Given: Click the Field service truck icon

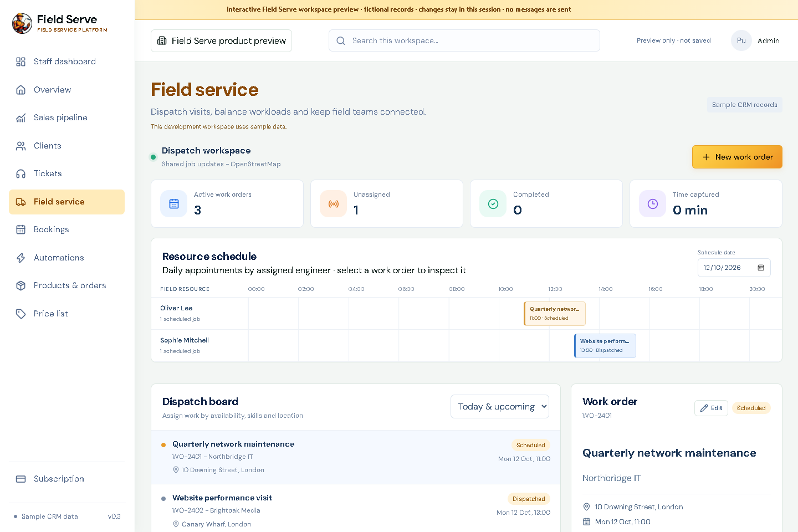Looking at the screenshot, I should (21, 202).
